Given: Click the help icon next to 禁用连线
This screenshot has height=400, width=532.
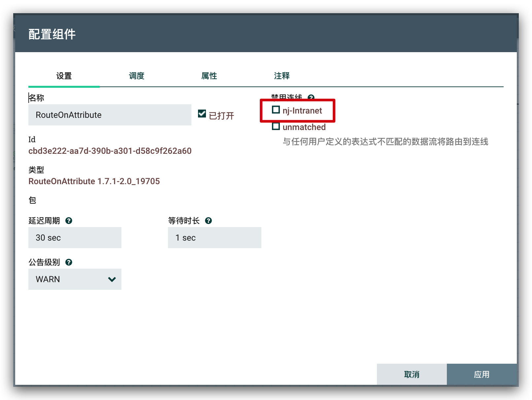Looking at the screenshot, I should click(x=311, y=97).
